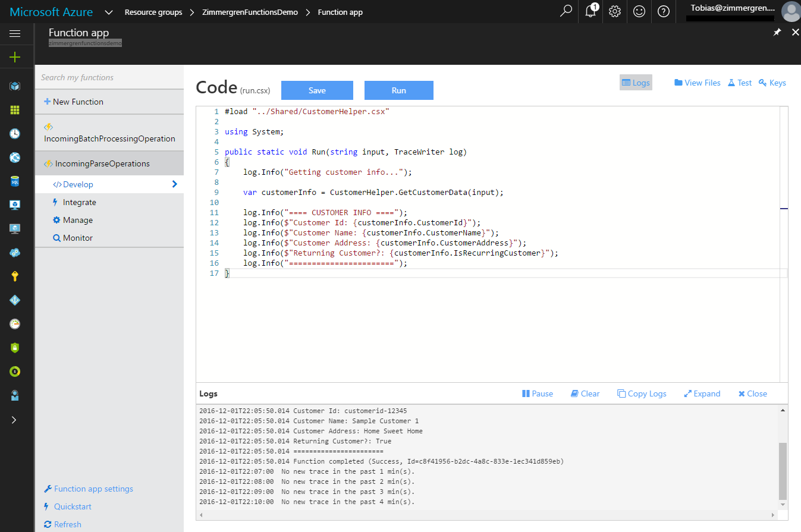The image size is (801, 532).
Task: Open Azure portal notifications bell
Action: (x=590, y=11)
